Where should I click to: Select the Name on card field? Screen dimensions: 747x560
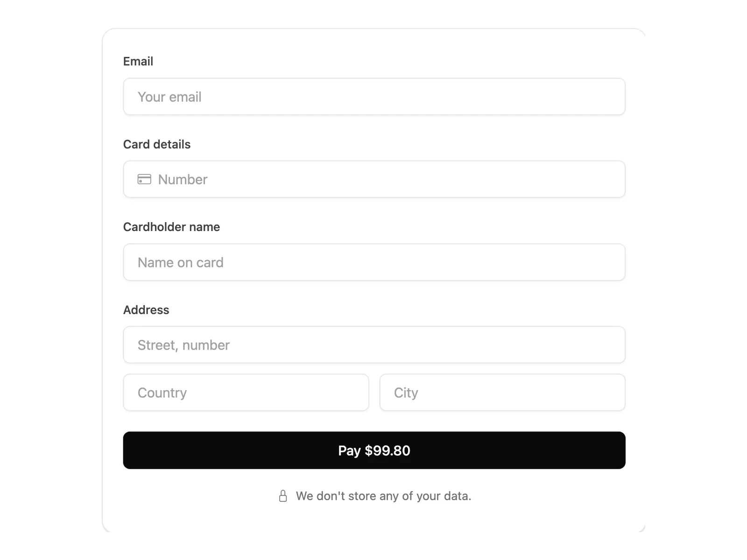pyautogui.click(x=374, y=262)
